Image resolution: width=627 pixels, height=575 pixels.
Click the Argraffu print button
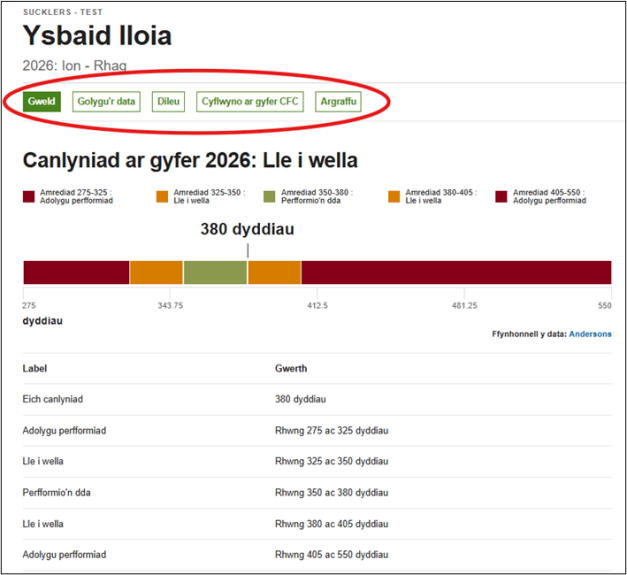tap(337, 102)
